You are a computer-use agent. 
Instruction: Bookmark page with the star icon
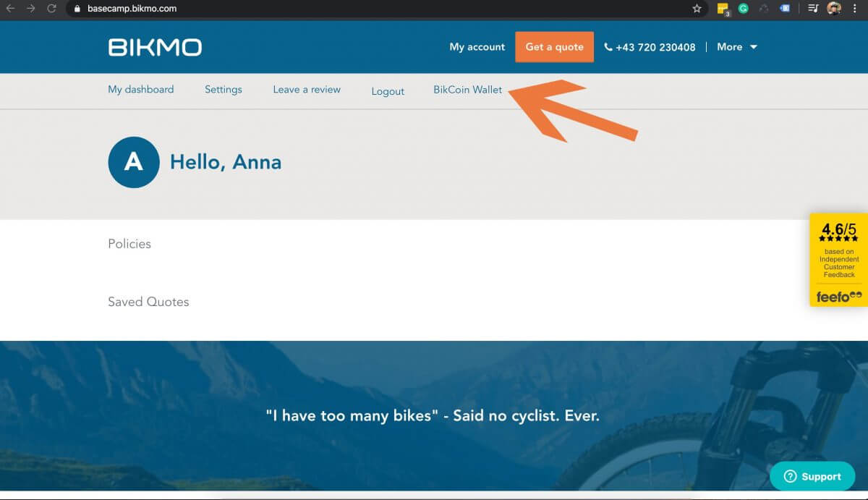[697, 9]
